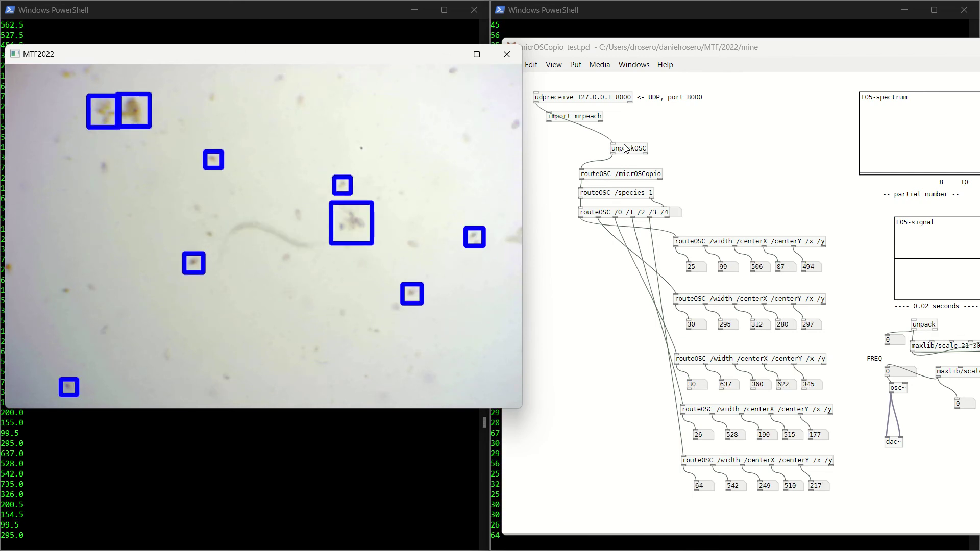Click the 735.0 value in left PowerShell
Screen dimensions: 980x551
(x=12, y=484)
